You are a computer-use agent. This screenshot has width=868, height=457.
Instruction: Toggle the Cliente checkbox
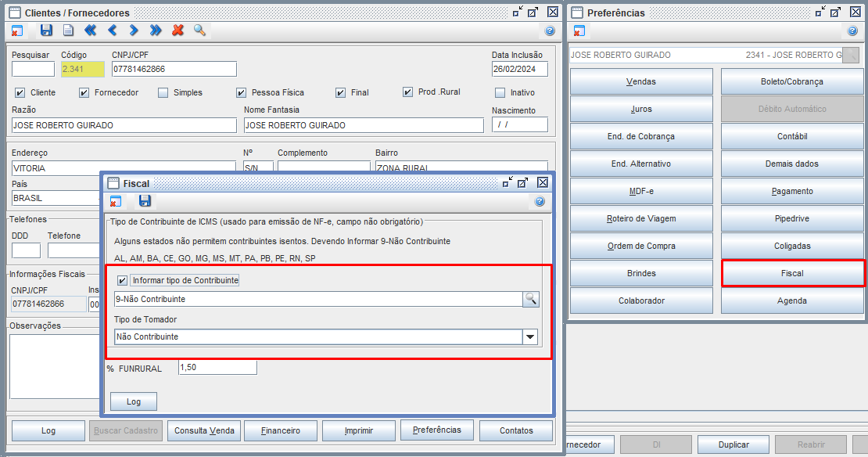[x=20, y=92]
